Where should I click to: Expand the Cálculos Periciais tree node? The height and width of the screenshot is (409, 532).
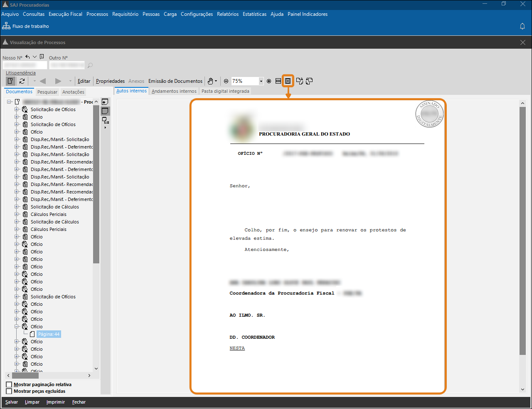click(17, 214)
